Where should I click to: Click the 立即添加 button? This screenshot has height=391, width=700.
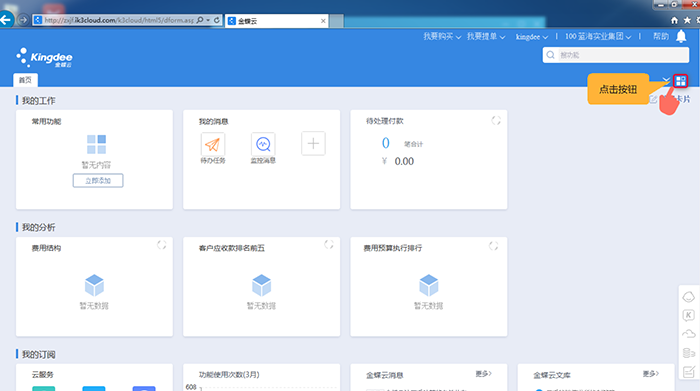[98, 181]
